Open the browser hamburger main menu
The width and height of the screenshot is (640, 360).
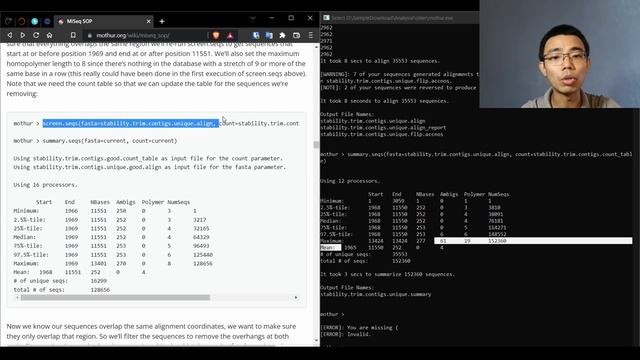coord(311,36)
